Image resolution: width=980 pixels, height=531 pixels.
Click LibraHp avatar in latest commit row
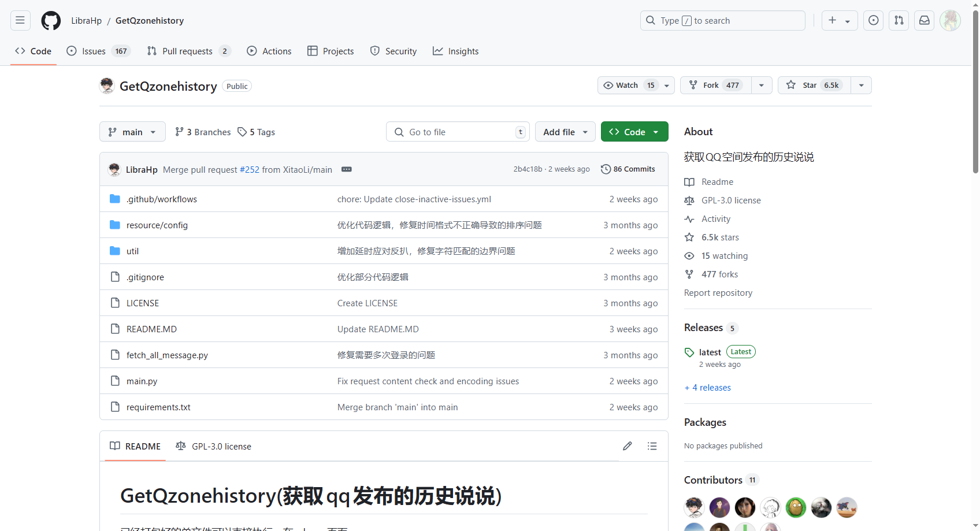pos(114,169)
